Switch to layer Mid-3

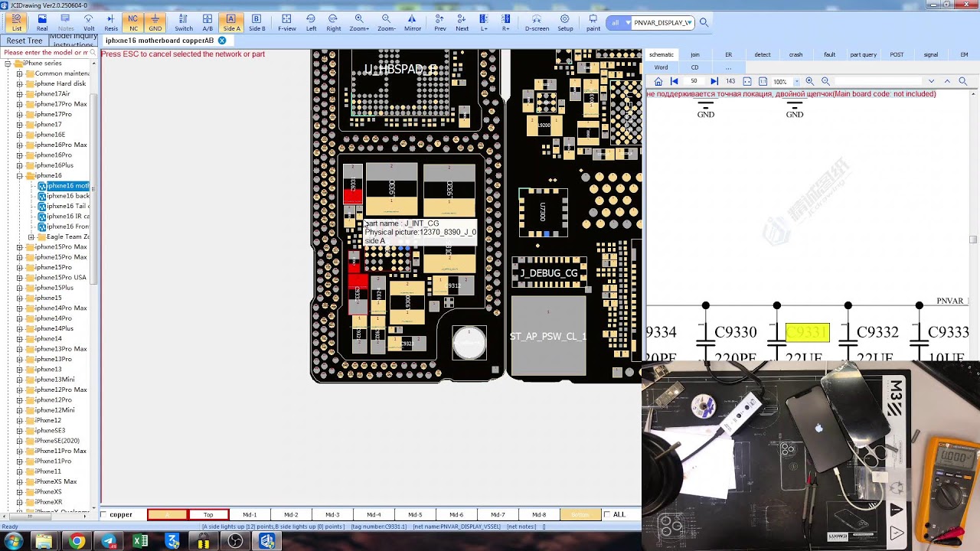(332, 514)
